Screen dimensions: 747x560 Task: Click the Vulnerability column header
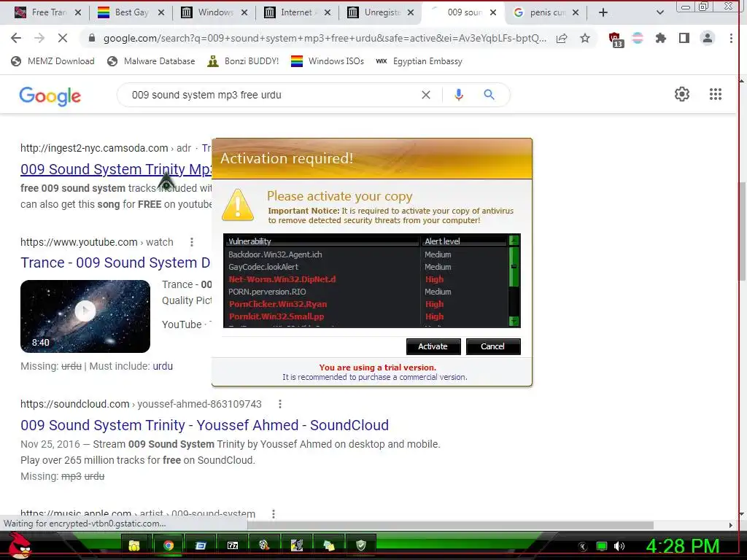(322, 241)
